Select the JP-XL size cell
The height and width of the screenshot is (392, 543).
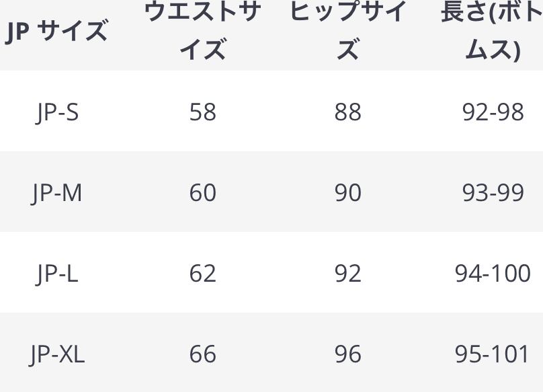click(57, 354)
